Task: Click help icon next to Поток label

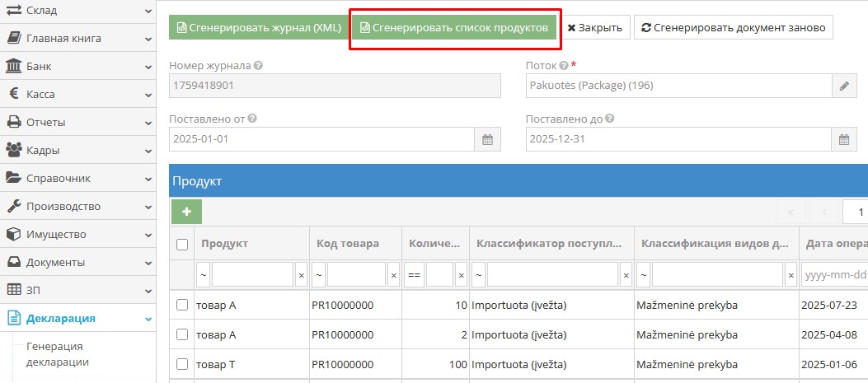Action: [x=563, y=66]
